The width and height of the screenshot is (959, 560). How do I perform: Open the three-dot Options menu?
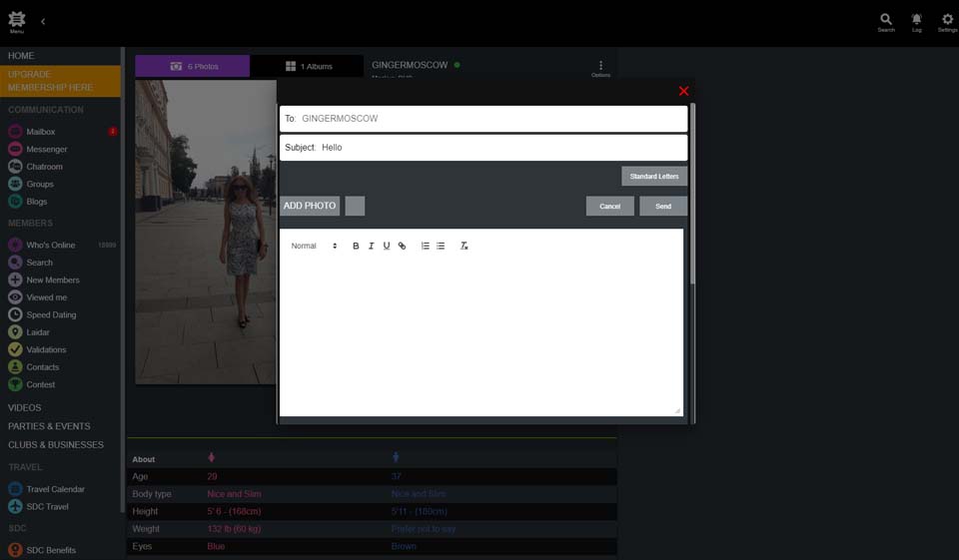click(600, 67)
